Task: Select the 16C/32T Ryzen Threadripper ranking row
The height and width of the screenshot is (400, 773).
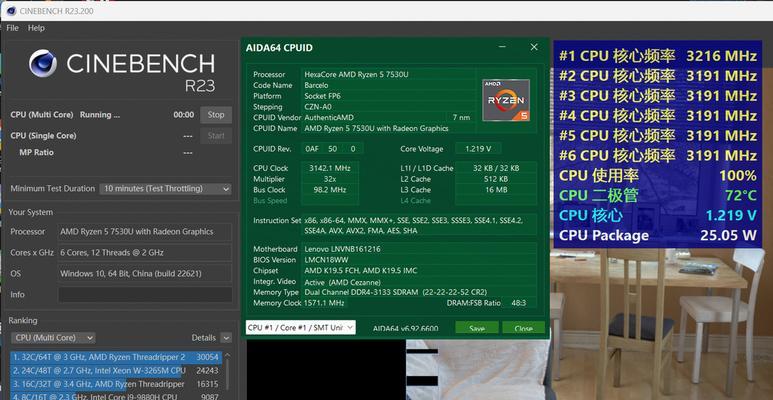Action: pos(116,384)
